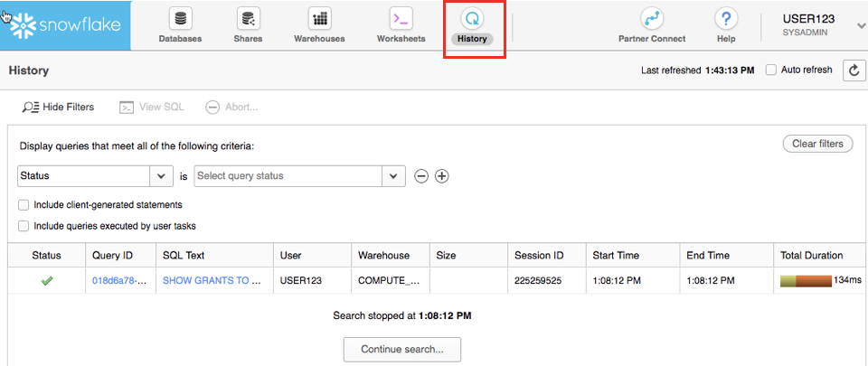Add a filter with the plus circle icon

442,176
